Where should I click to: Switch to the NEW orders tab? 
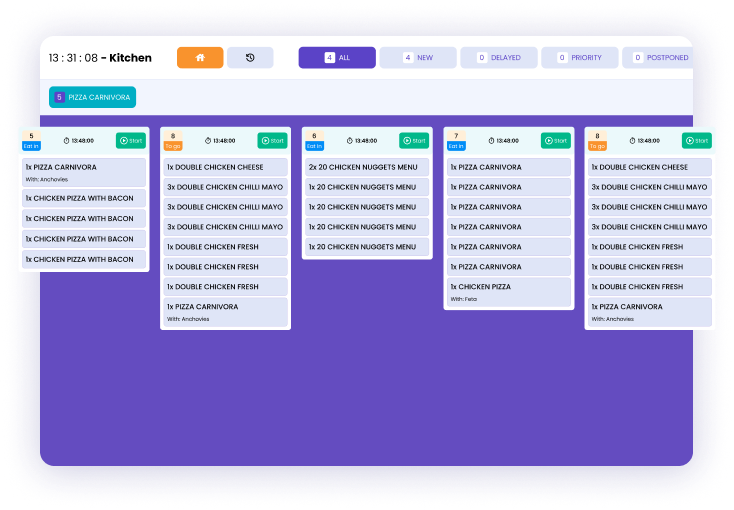(418, 58)
